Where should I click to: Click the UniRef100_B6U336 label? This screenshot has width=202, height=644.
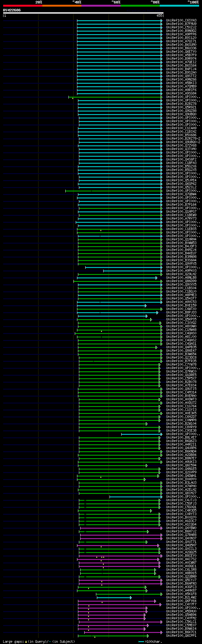(181, 48)
